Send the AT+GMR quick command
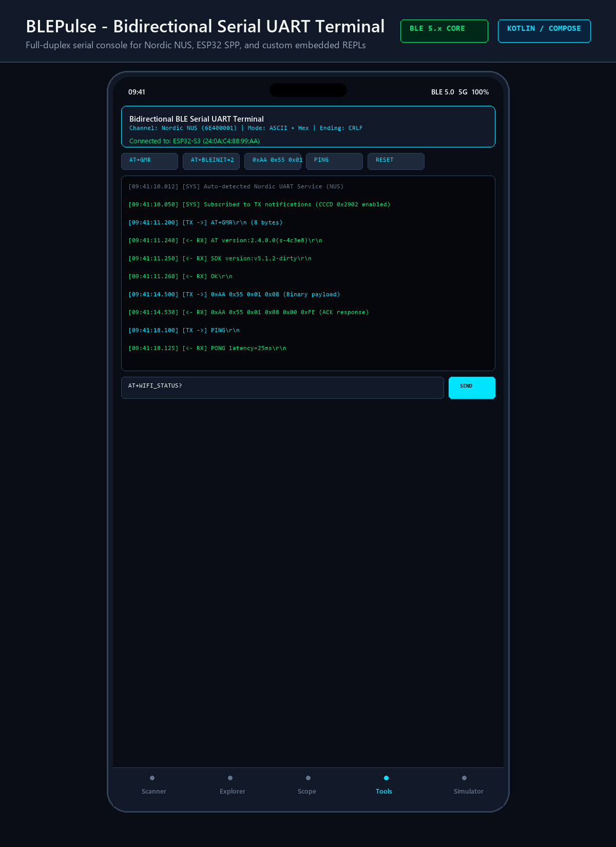The width and height of the screenshot is (616, 847). tap(149, 161)
